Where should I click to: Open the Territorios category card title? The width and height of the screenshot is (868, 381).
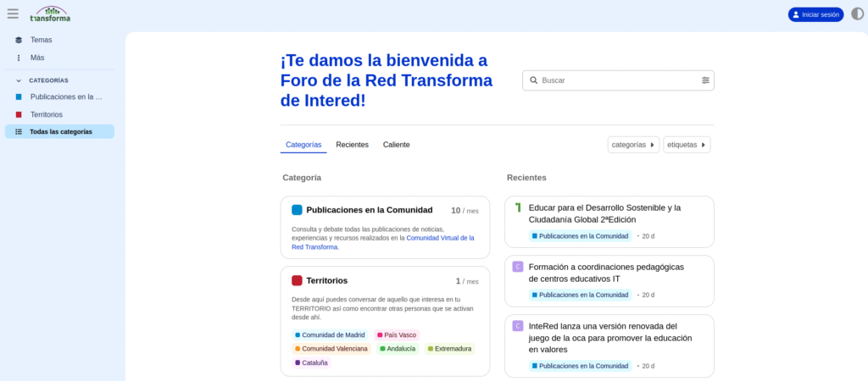[326, 281]
